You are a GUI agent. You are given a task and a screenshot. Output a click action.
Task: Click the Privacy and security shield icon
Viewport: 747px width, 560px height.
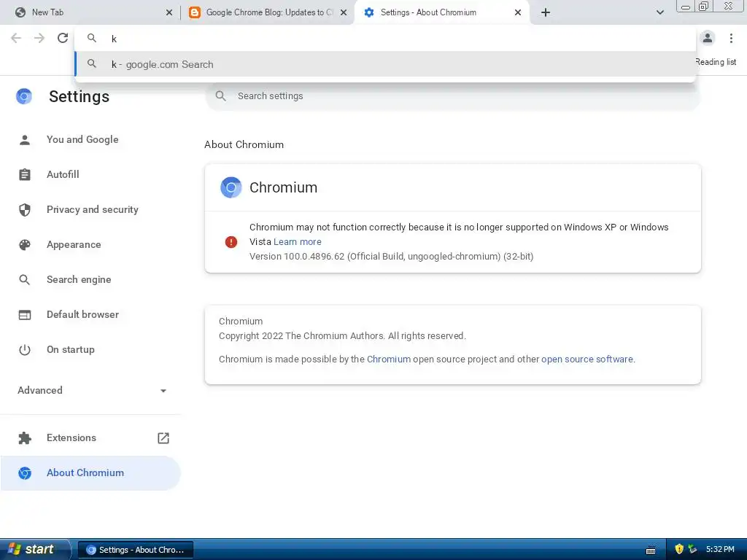click(25, 209)
